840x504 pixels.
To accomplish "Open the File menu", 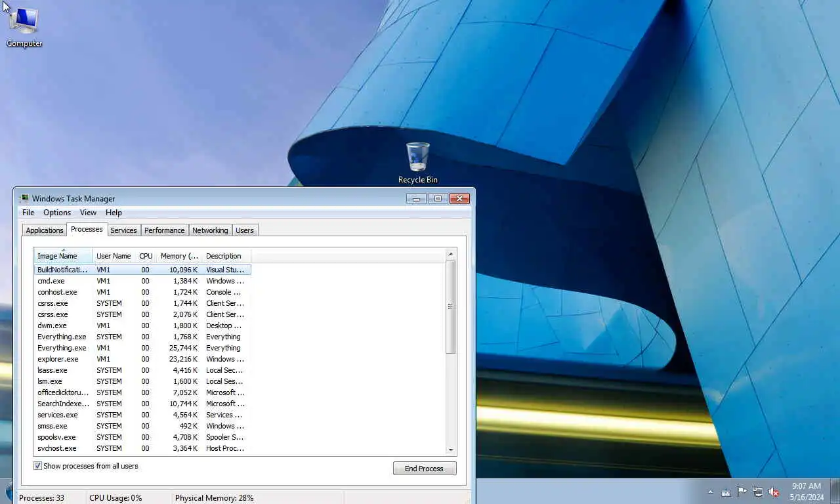I will (28, 213).
